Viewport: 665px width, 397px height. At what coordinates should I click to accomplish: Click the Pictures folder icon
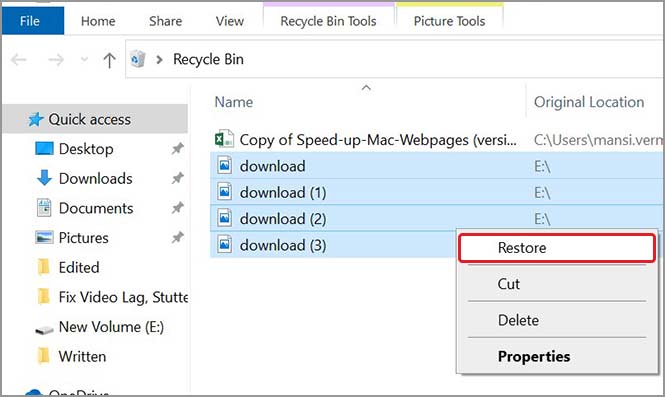pos(44,238)
